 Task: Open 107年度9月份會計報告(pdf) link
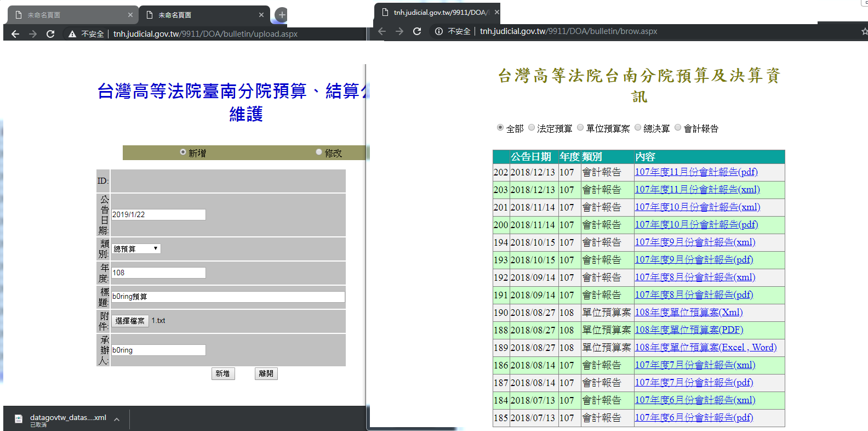pos(694,259)
